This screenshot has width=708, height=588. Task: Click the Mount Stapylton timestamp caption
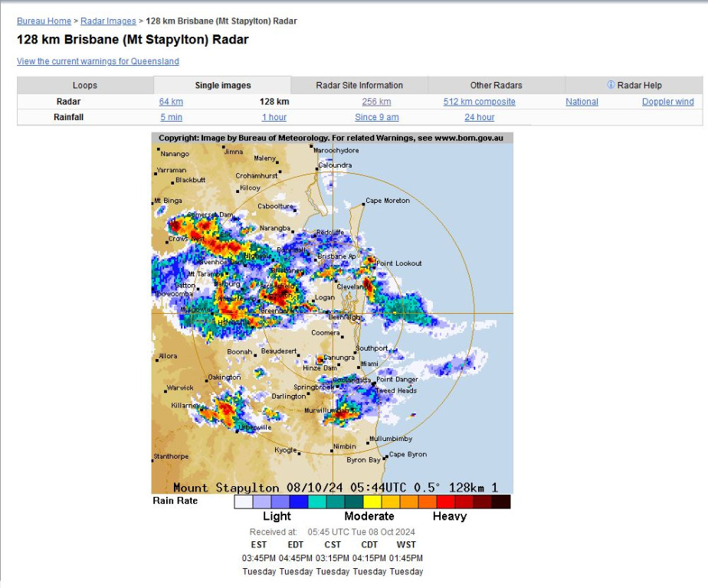pos(336,488)
